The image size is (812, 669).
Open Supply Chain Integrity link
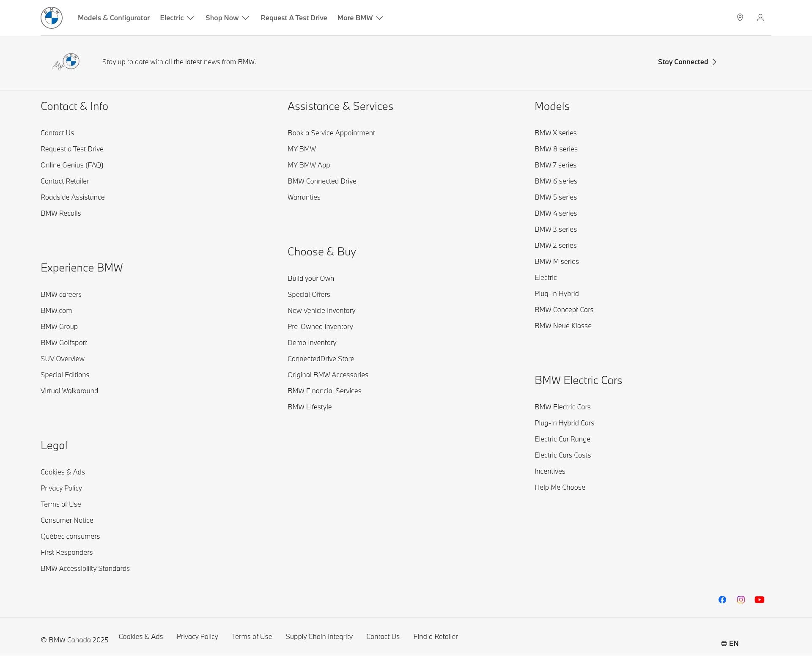click(x=319, y=636)
